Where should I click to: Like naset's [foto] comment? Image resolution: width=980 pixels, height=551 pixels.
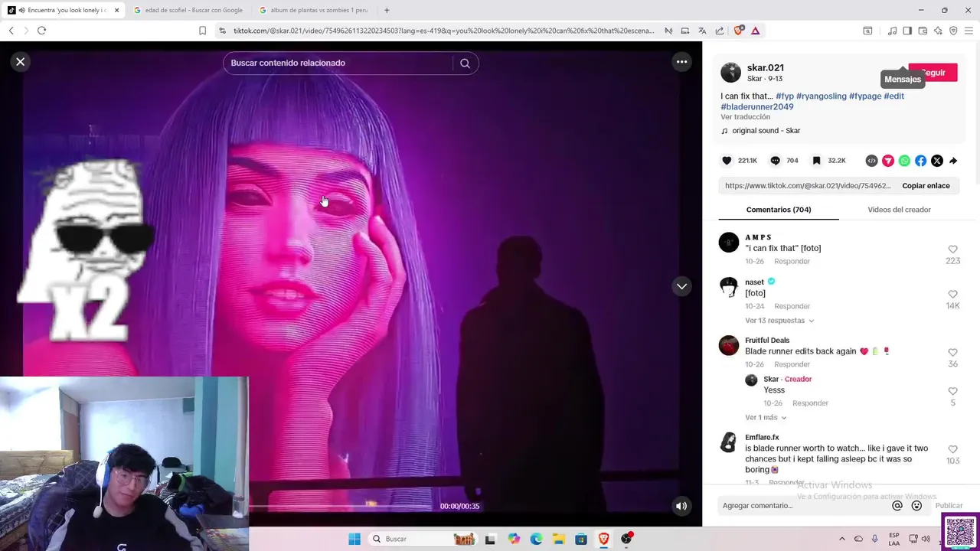(953, 295)
